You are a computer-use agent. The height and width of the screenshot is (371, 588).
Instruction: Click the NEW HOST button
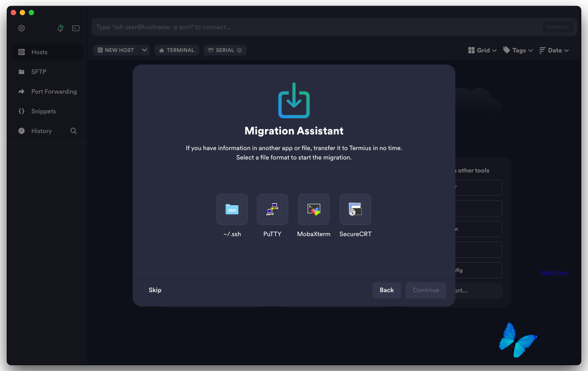tap(116, 50)
